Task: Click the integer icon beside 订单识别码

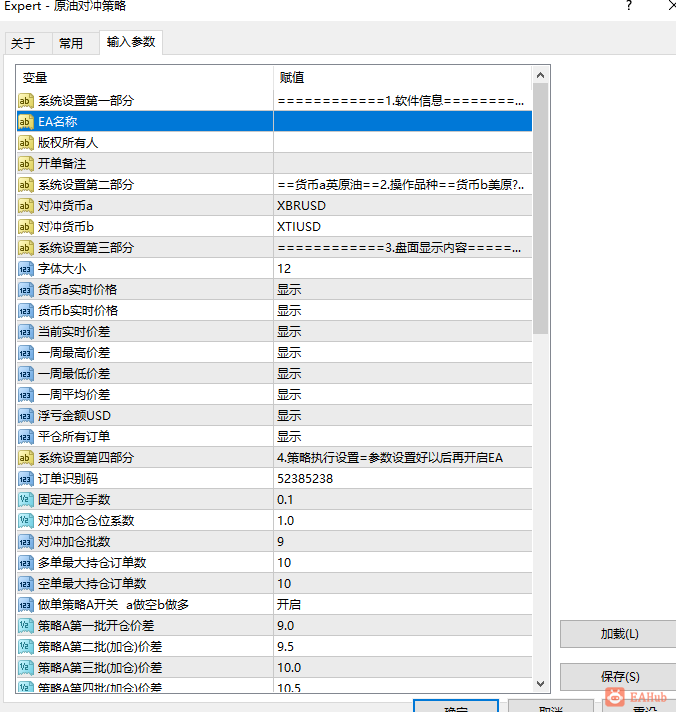Action: click(x=26, y=479)
